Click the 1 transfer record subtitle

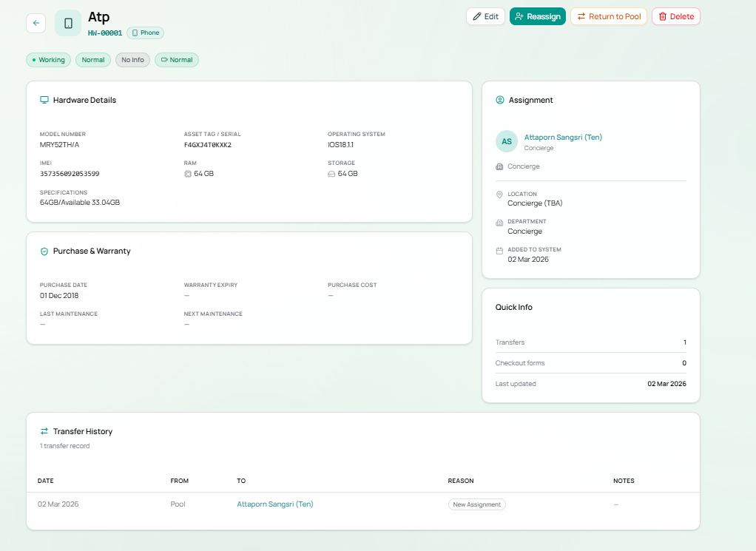click(x=64, y=446)
